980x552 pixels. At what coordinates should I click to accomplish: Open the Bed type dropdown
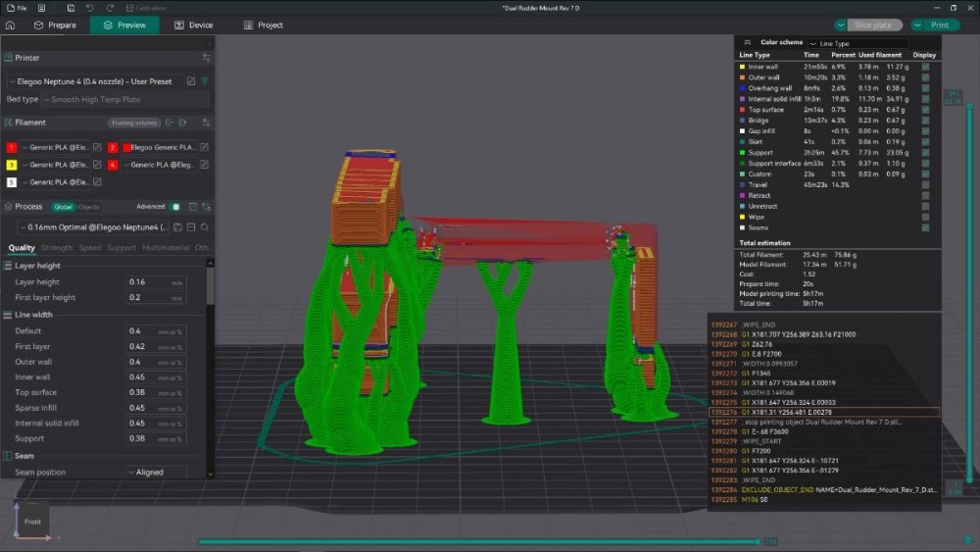point(125,99)
